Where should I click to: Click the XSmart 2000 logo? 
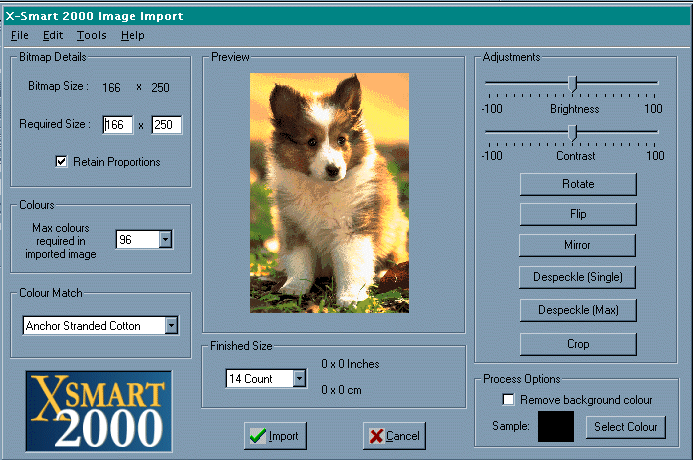tap(99, 411)
